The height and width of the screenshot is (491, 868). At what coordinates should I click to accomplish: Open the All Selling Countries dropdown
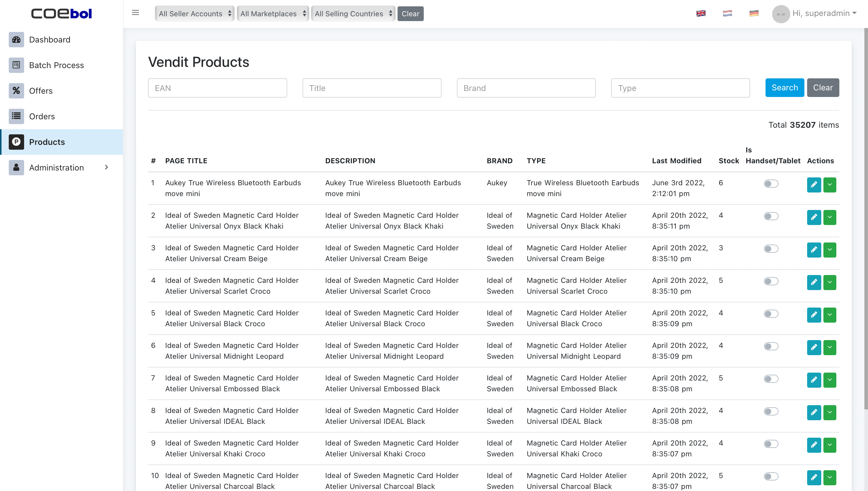(x=353, y=14)
